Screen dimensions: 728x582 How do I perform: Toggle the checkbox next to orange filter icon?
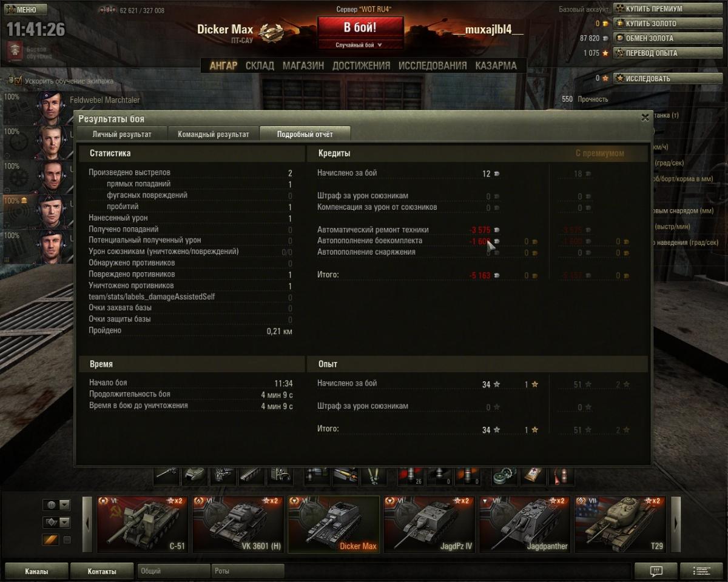pyautogui.click(x=67, y=540)
